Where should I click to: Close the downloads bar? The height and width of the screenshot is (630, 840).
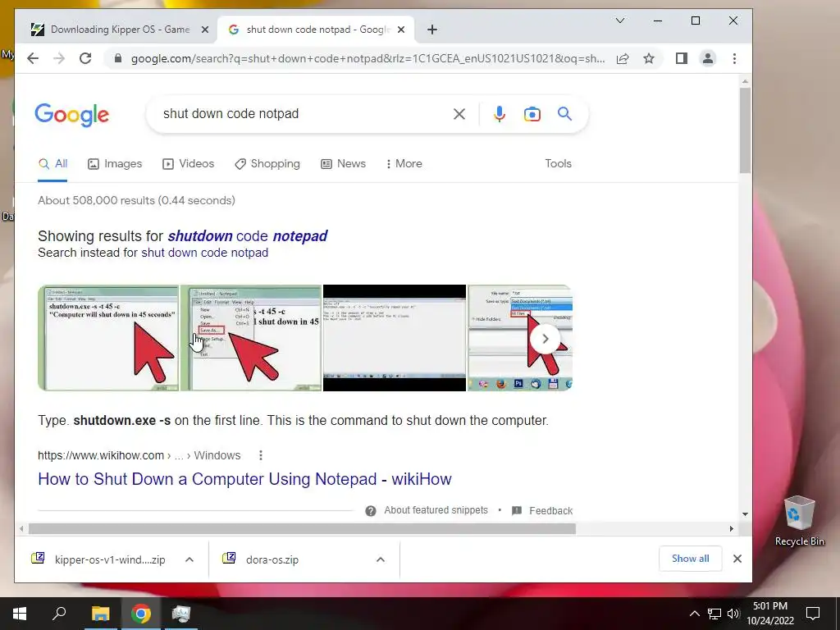pyautogui.click(x=737, y=559)
